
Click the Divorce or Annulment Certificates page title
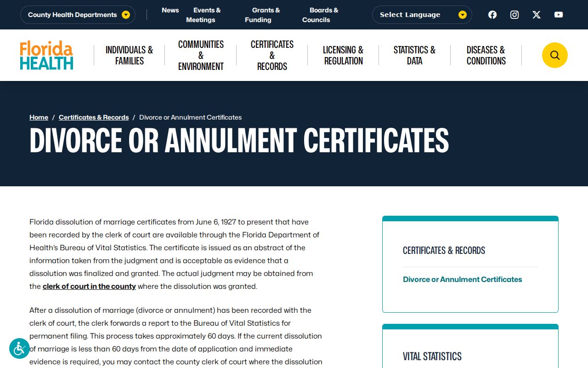[x=239, y=140]
